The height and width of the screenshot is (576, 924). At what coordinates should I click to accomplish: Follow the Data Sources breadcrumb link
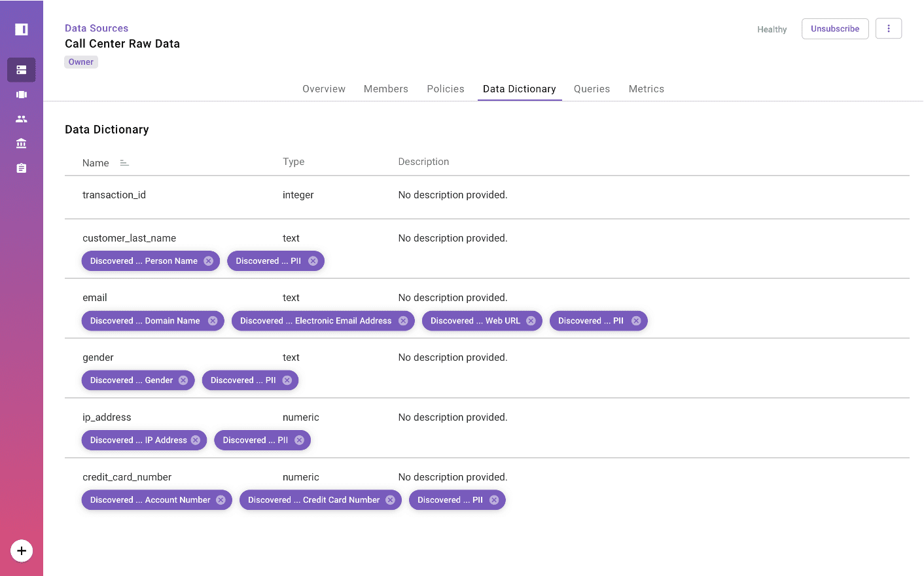[96, 28]
